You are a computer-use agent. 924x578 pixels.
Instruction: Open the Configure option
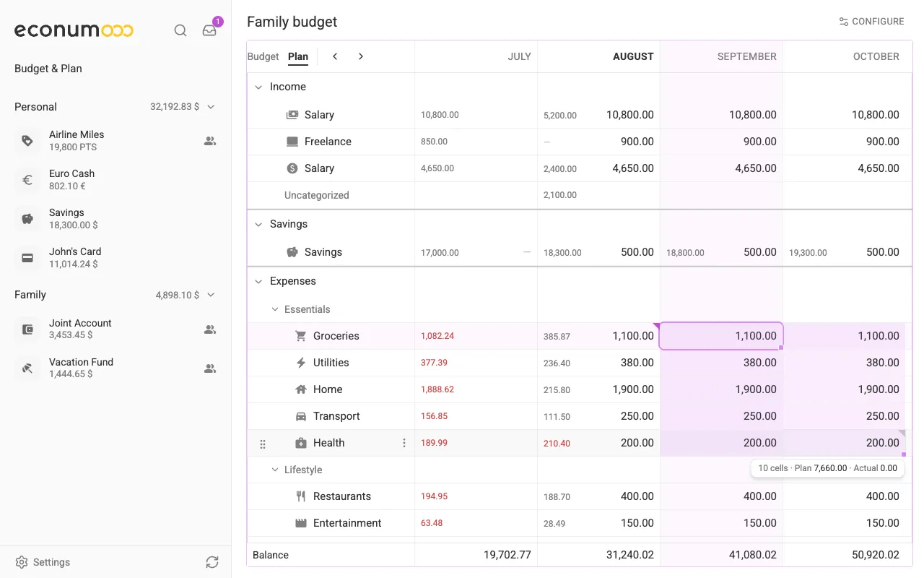click(871, 22)
